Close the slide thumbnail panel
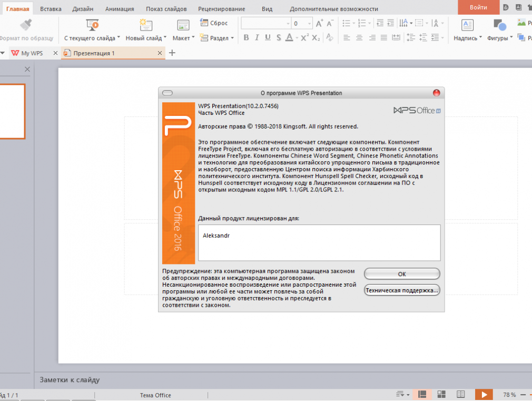The image size is (532, 401). [27, 69]
